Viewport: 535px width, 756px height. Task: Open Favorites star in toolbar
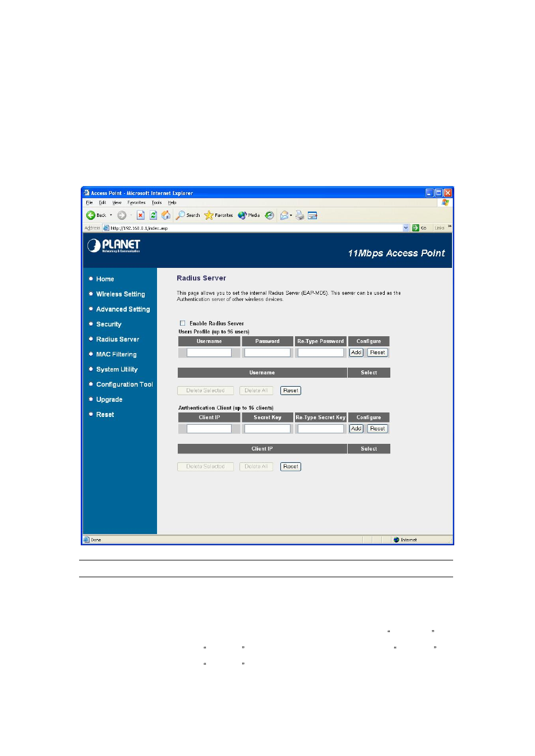click(x=219, y=215)
